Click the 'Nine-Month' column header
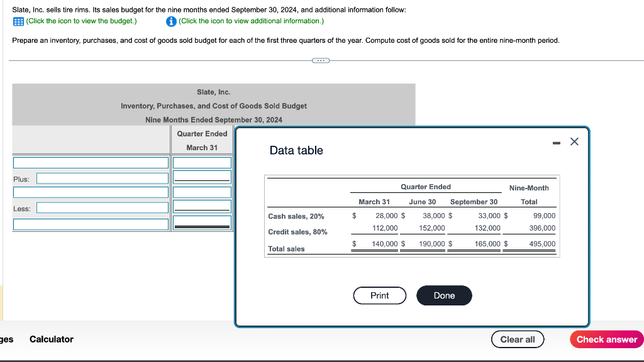The width and height of the screenshot is (644, 362). tap(529, 188)
